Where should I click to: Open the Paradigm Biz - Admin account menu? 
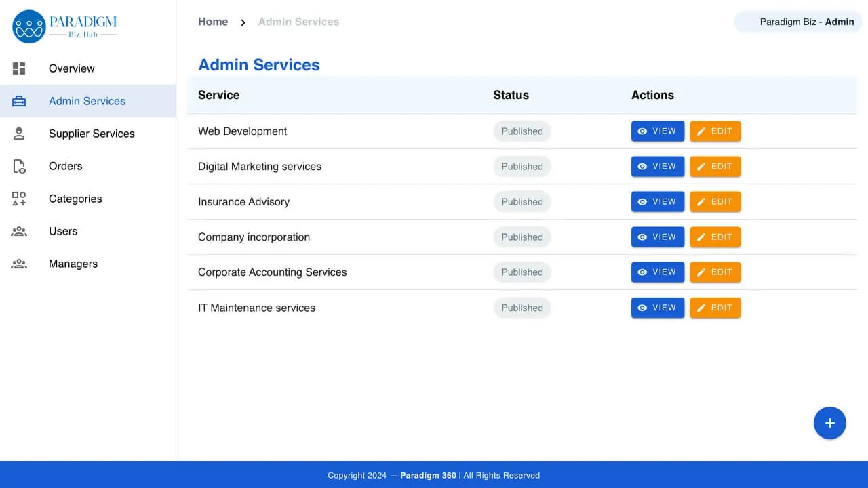tap(798, 22)
